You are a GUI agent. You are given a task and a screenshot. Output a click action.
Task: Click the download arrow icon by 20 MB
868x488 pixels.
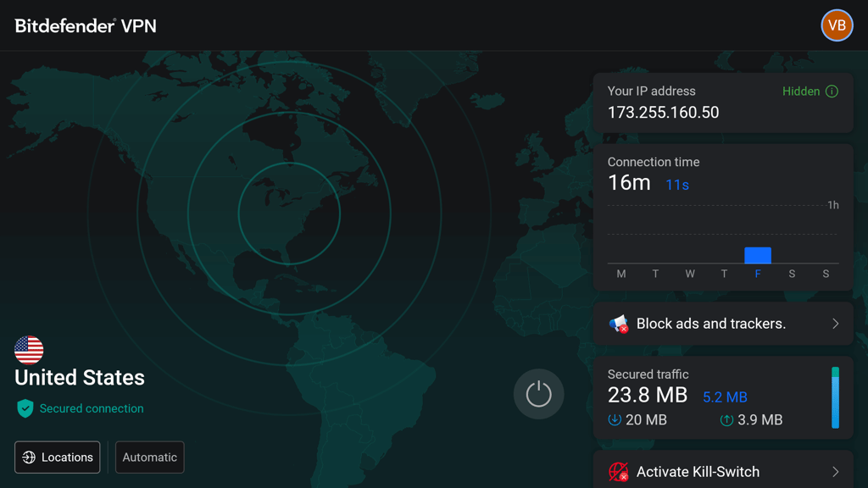pos(615,420)
